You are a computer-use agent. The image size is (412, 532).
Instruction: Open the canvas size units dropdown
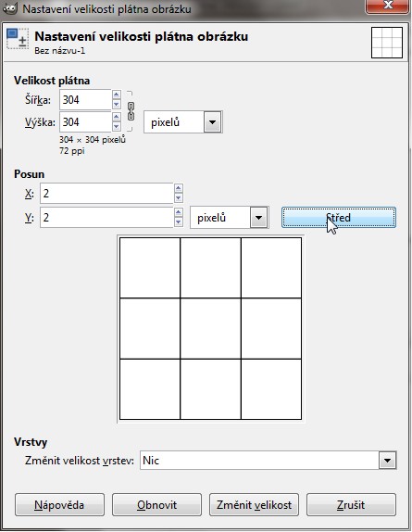click(183, 121)
